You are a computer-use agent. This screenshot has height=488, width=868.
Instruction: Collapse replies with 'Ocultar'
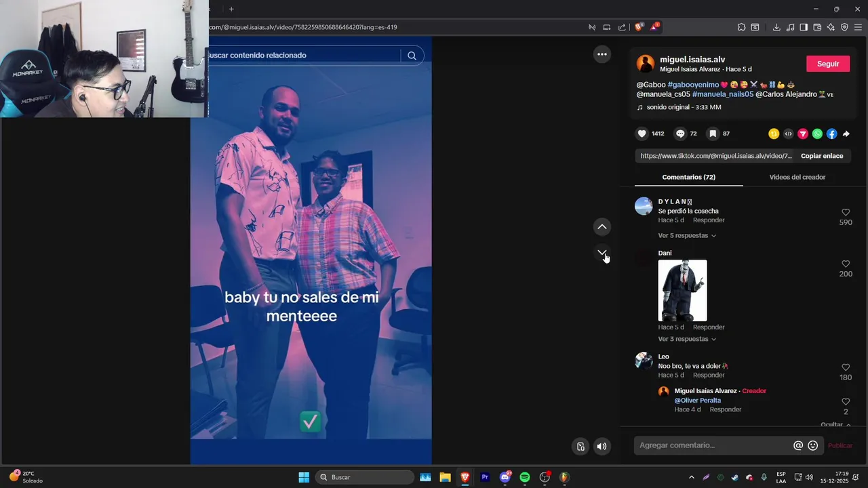pos(835,424)
